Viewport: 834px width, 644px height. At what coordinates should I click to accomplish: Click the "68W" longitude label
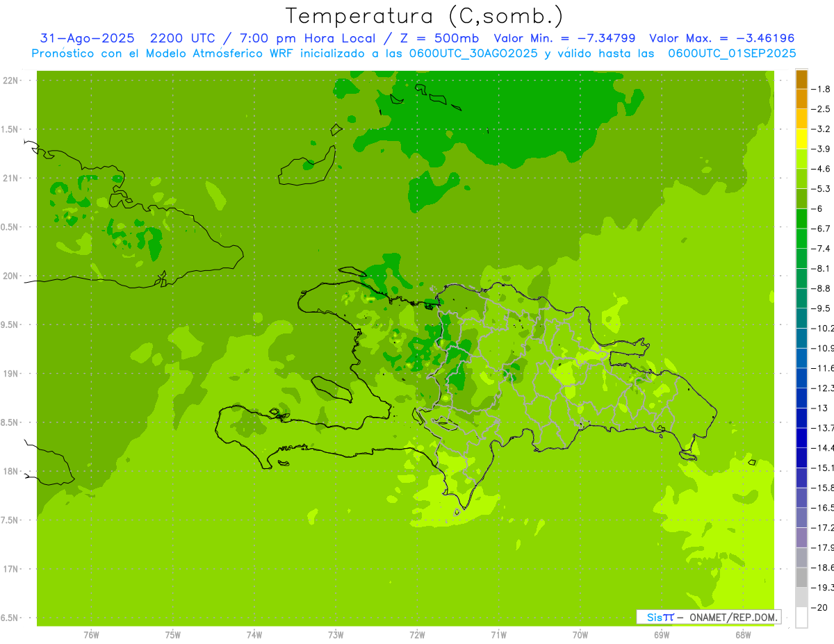[743, 635]
